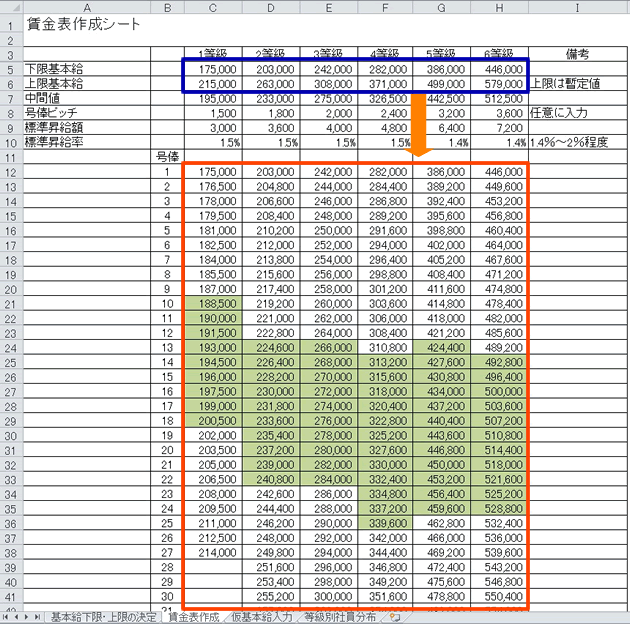Select column F header
This screenshot has height=624, width=630.
click(x=385, y=7)
